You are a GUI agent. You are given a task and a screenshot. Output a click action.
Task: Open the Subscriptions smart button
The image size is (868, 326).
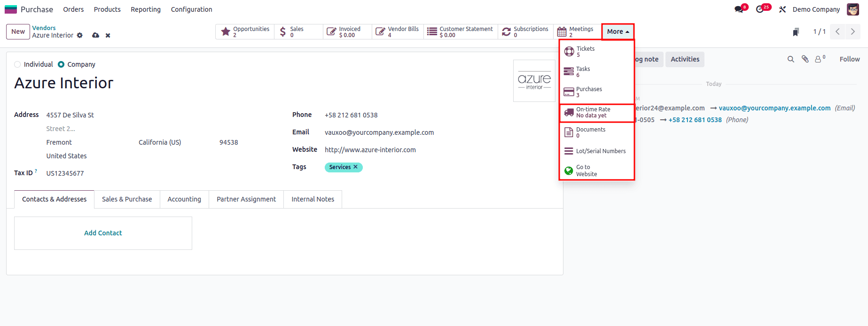[525, 31]
